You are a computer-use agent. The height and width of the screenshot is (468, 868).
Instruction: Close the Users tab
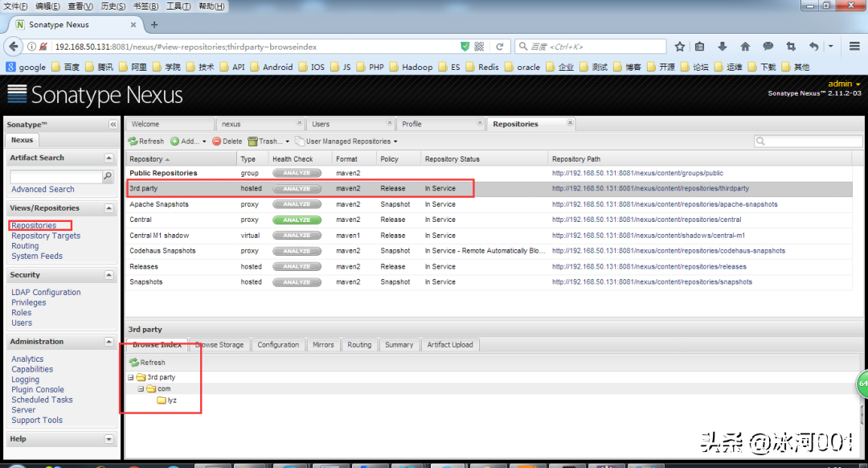tap(390, 123)
